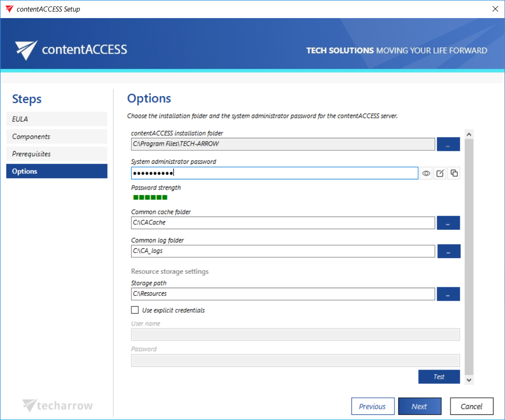Go to the EULA step

click(x=56, y=119)
